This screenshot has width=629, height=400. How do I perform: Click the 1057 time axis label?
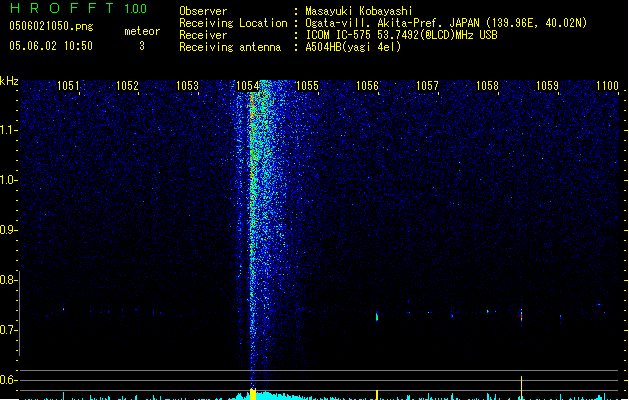[427, 85]
